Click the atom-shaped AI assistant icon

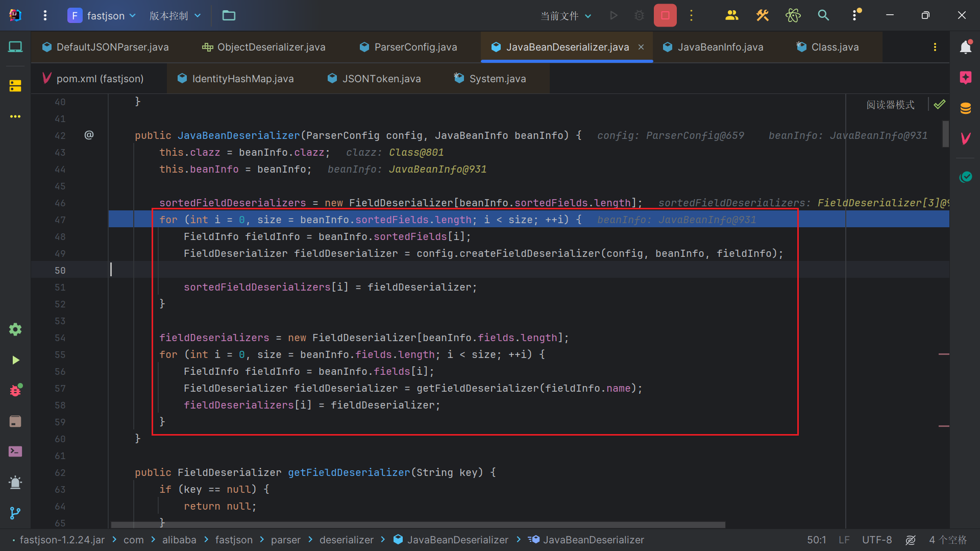click(793, 15)
